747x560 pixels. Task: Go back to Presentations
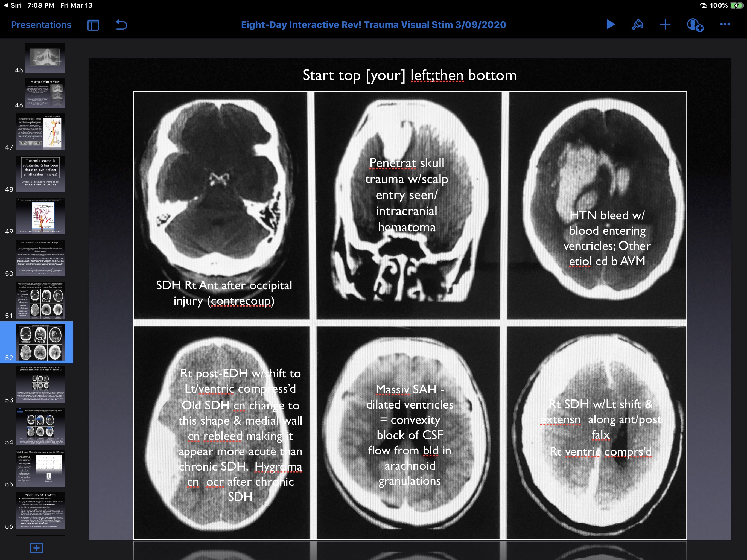click(41, 25)
